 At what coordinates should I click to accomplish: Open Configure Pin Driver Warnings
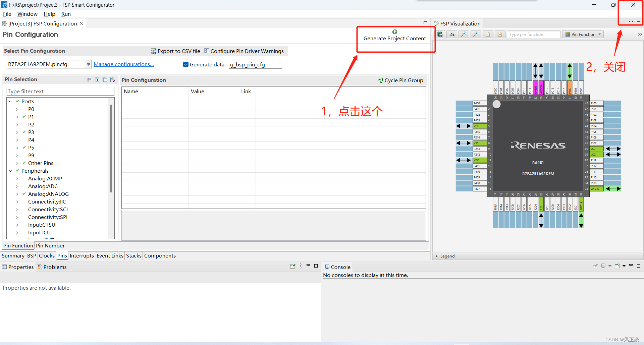pyautogui.click(x=244, y=51)
